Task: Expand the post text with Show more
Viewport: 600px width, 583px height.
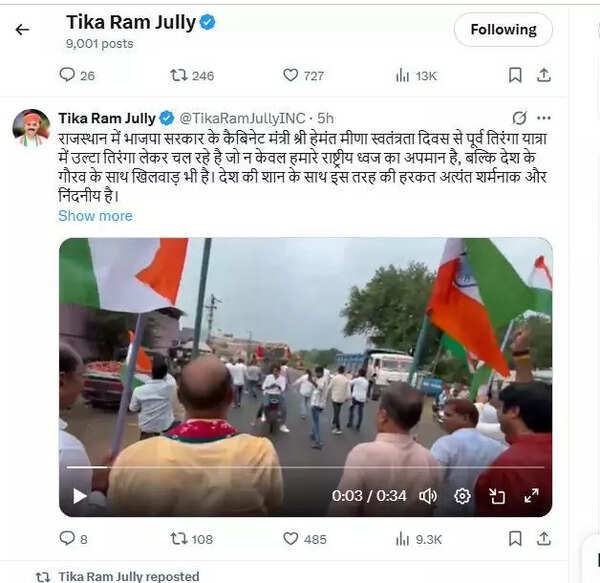Action: coord(95,216)
